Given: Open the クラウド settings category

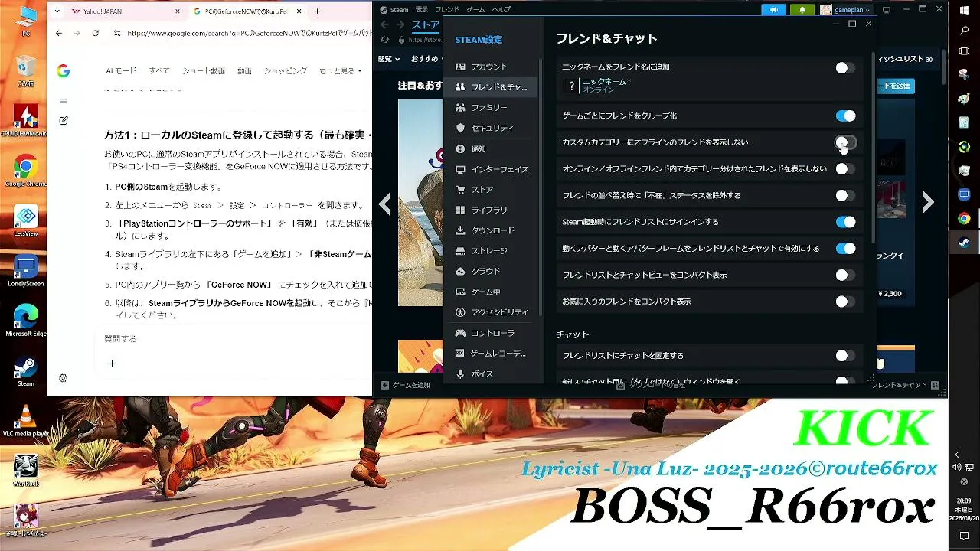Looking at the screenshot, I should [490, 272].
